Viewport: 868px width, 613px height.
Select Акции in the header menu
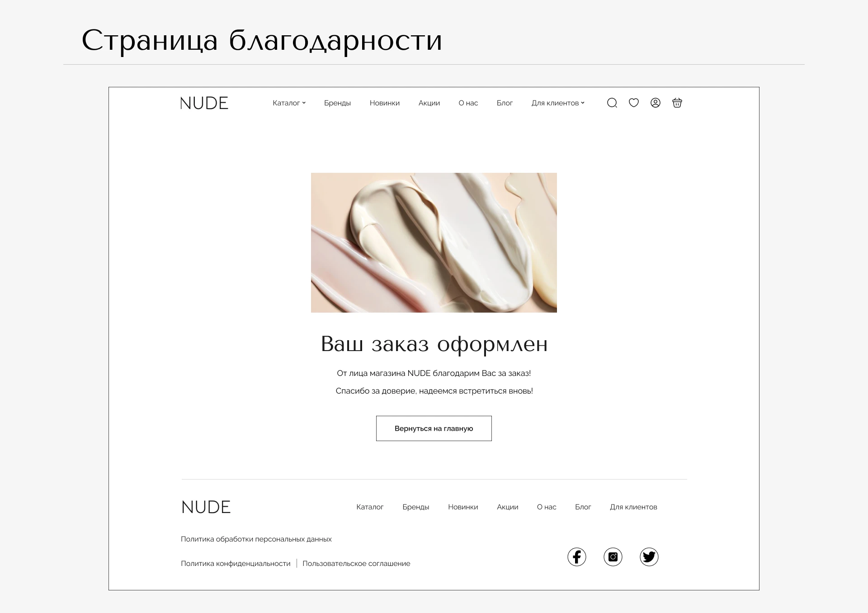429,103
